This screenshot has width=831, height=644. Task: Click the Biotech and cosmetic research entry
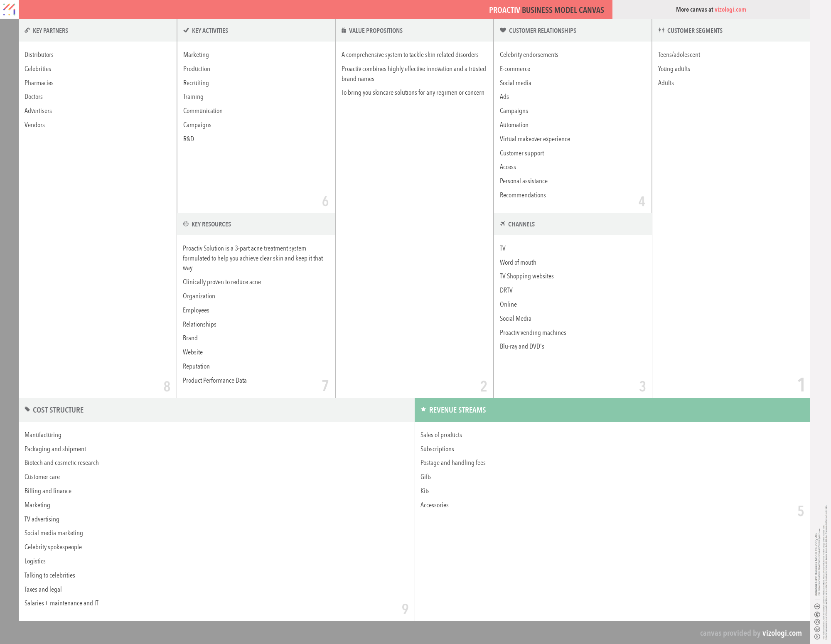click(x=61, y=463)
